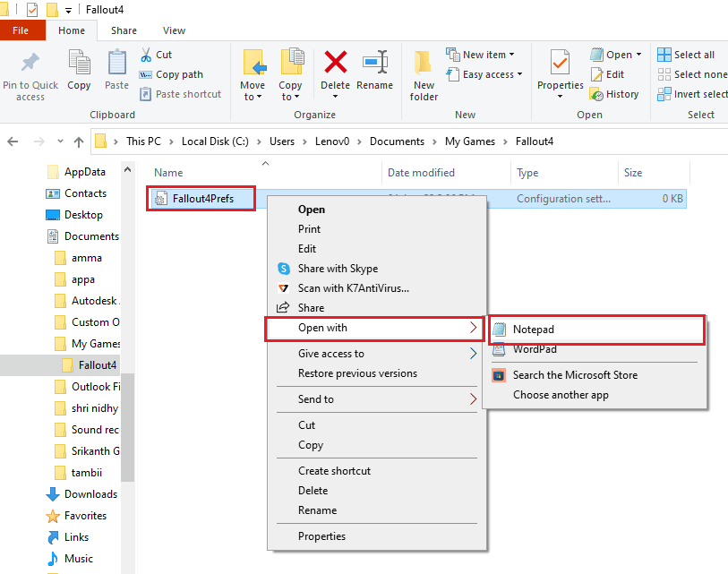Click the Properties checkmark icon
This screenshot has height=574, width=728.
click(x=560, y=62)
